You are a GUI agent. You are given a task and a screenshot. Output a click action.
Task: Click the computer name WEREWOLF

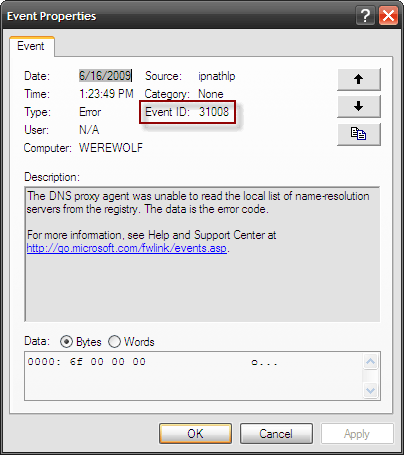coord(111,148)
